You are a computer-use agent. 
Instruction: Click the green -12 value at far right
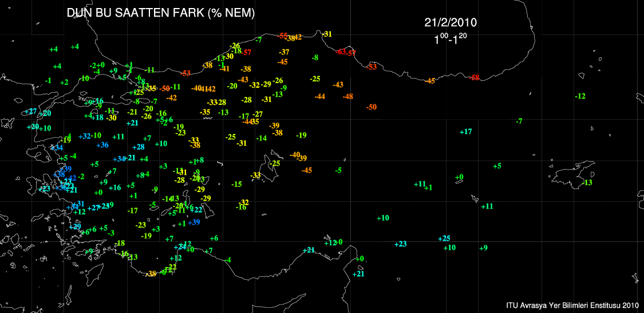point(580,96)
